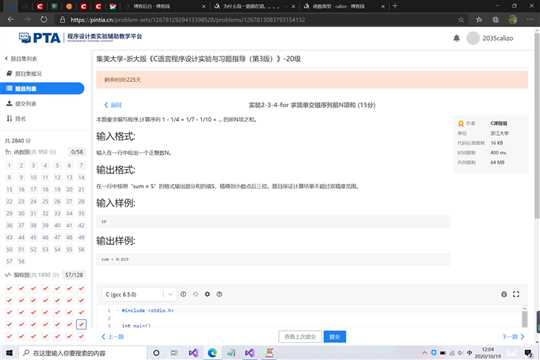This screenshot has width=540, height=360.
Task: Select the boxed currently selected checkmark problem
Action: click(x=81, y=324)
